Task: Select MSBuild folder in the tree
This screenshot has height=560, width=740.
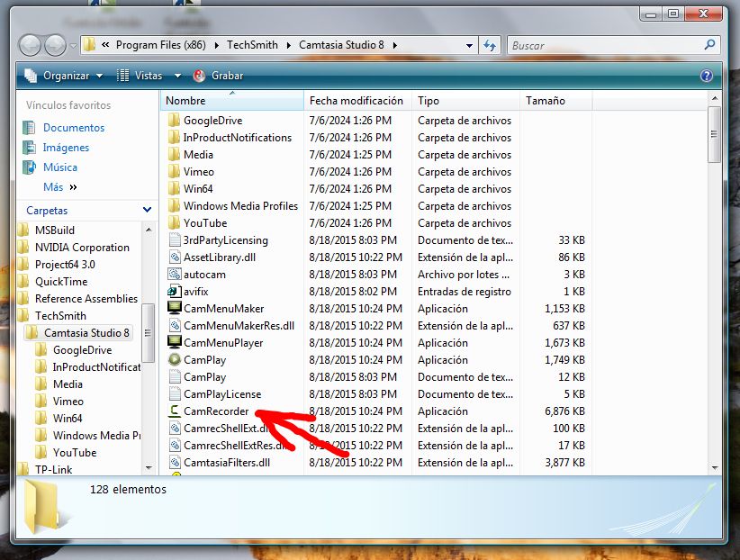Action: click(x=55, y=230)
